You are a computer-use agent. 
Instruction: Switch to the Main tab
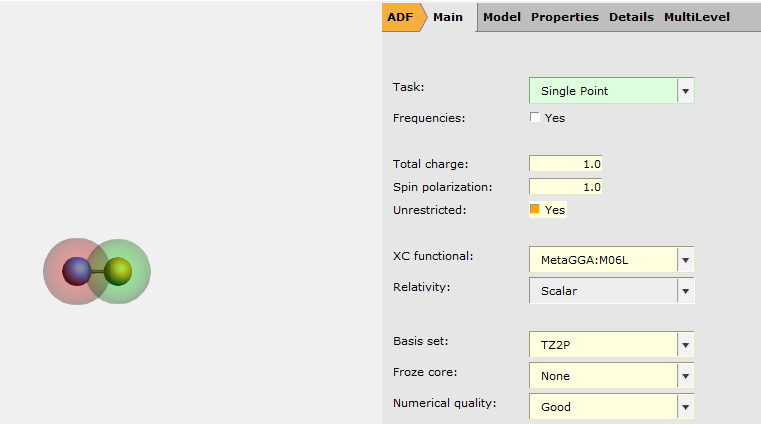pyautogui.click(x=447, y=17)
